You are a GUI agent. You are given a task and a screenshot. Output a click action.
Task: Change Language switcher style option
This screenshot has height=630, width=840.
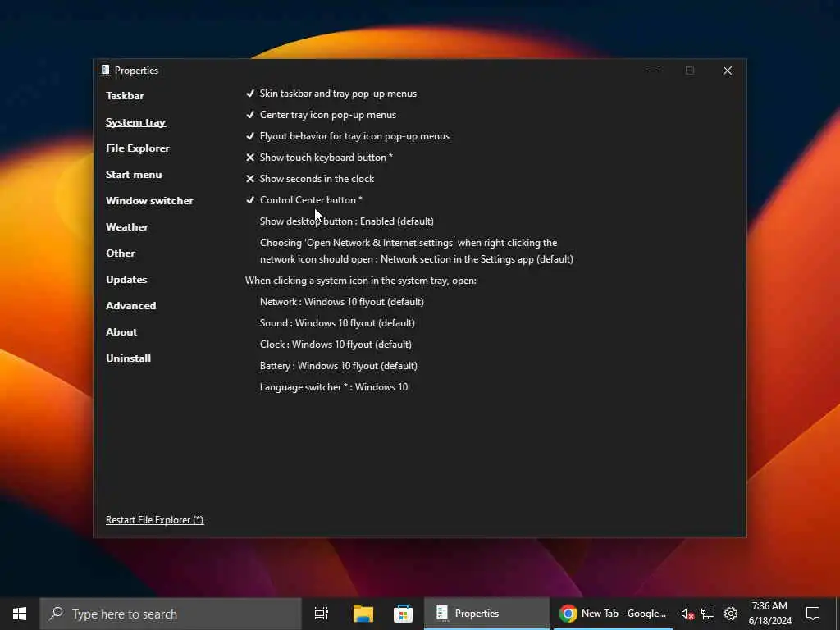(x=334, y=387)
